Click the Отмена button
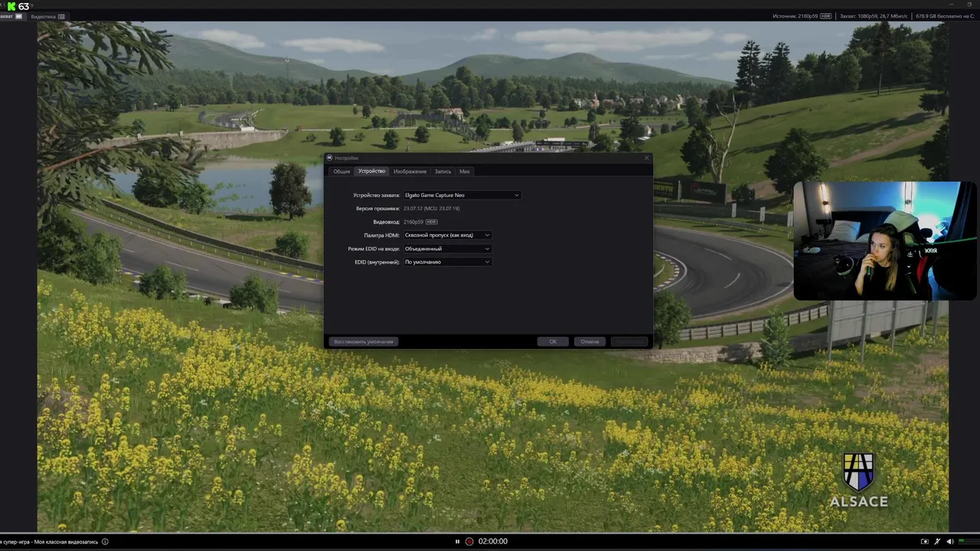The height and width of the screenshot is (551, 980). point(590,341)
